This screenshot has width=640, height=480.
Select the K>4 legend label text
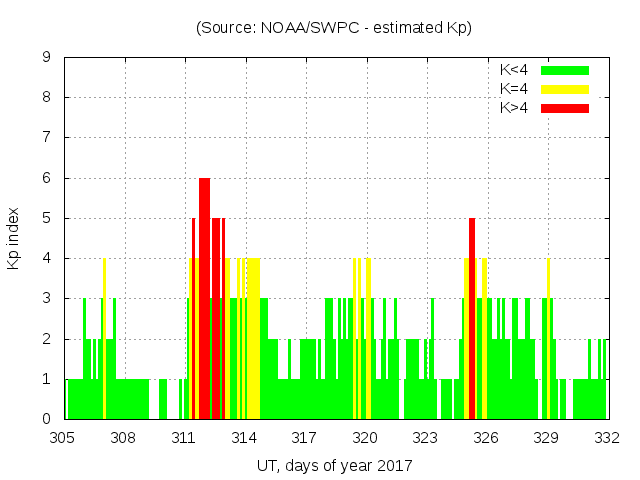point(515,108)
